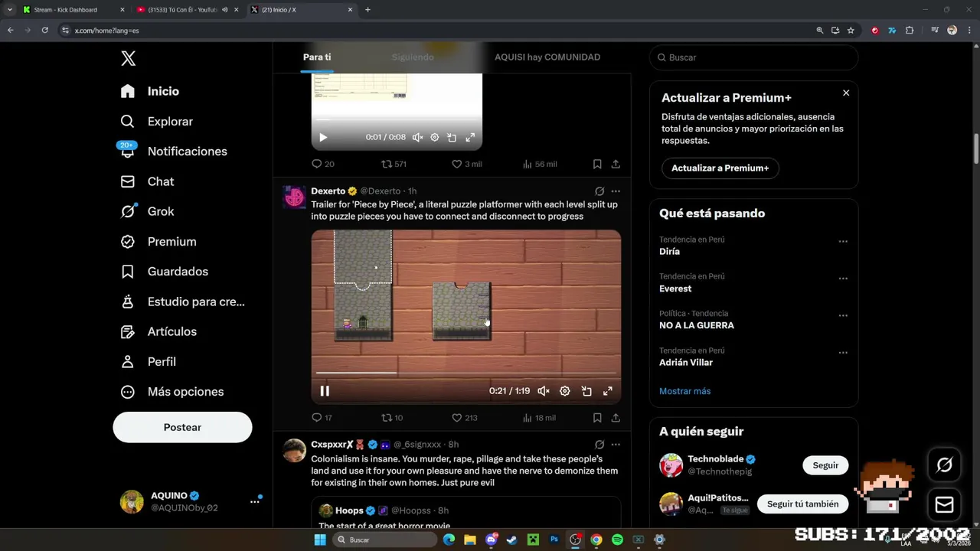Like Dexerto post with 213 likes
Image resolution: width=980 pixels, height=551 pixels.
464,418
